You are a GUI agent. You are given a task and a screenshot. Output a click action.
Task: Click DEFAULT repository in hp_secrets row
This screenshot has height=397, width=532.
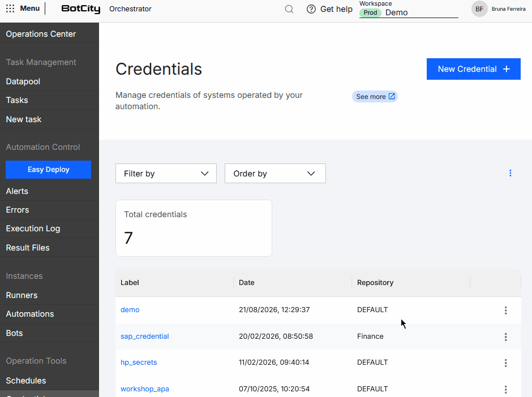[372, 363]
